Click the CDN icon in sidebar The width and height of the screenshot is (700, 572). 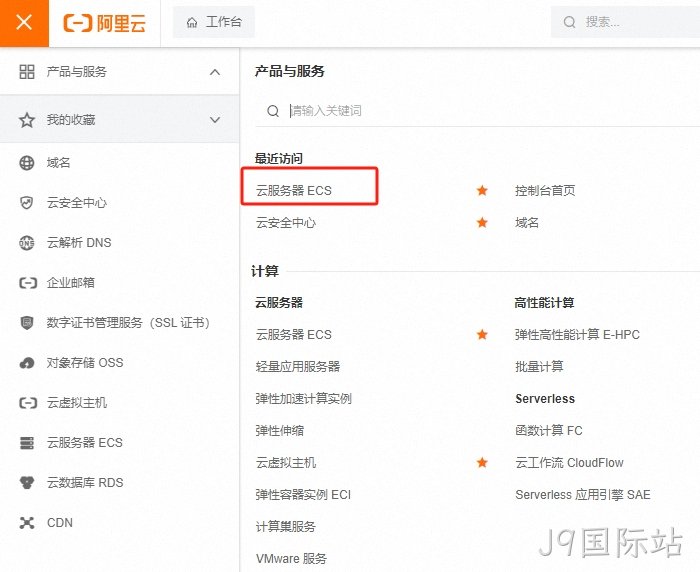(x=27, y=522)
